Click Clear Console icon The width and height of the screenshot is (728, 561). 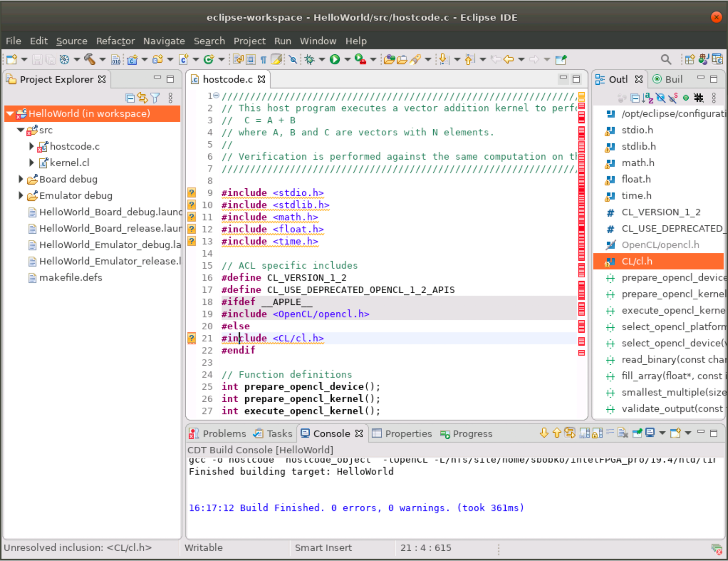point(622,433)
